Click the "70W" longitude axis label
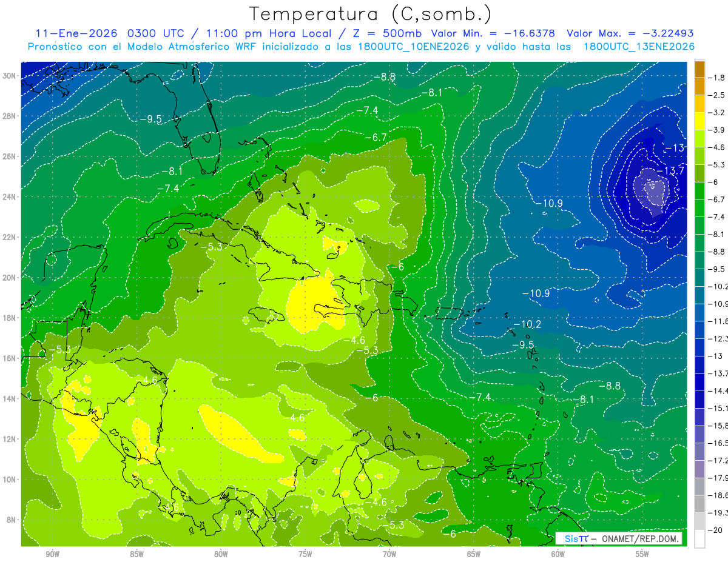This screenshot has height=562, width=728. tap(389, 554)
